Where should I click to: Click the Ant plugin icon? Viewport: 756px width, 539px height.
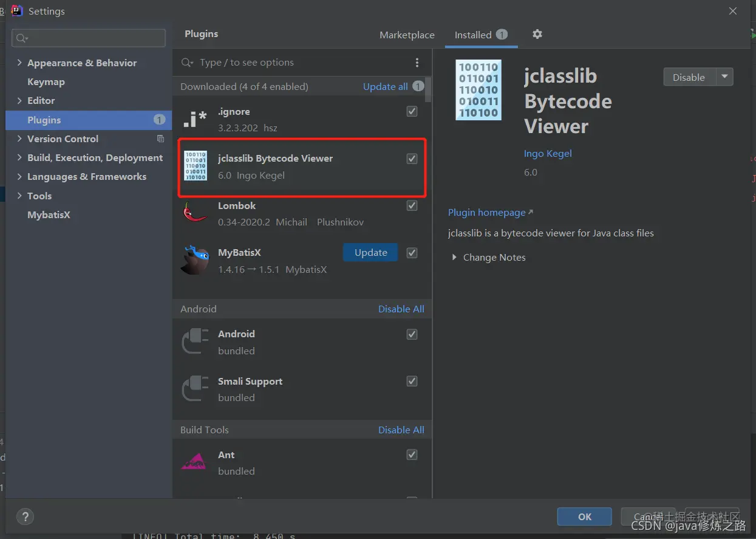(x=195, y=462)
